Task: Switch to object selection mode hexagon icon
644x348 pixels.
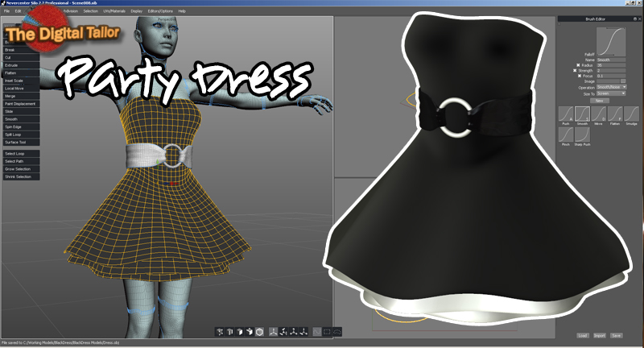Action: point(259,332)
